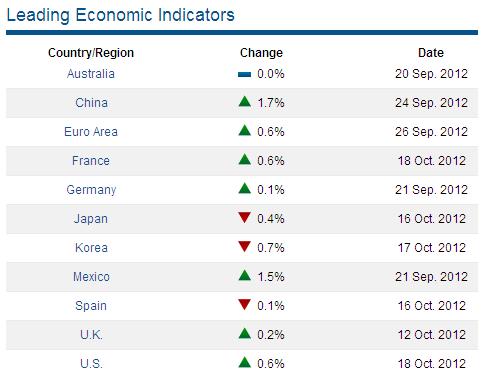
Task: Open the Euro Area link
Action: 91,132
